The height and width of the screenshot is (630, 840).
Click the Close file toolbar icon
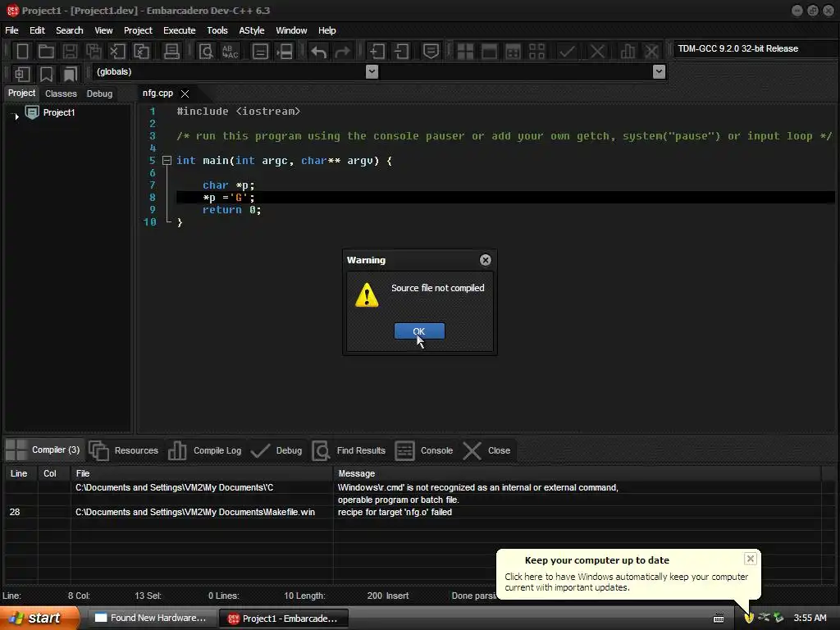click(x=116, y=52)
